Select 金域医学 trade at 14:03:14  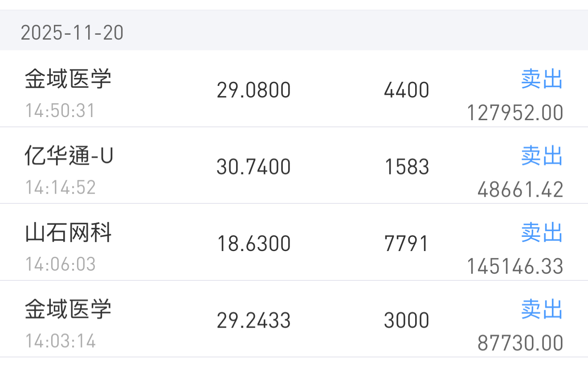pyautogui.click(x=294, y=319)
